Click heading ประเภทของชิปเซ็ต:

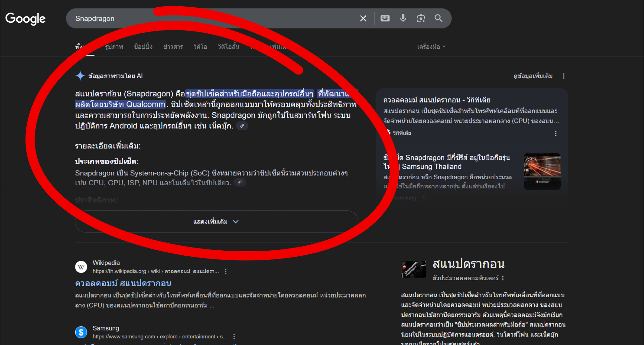click(x=107, y=161)
